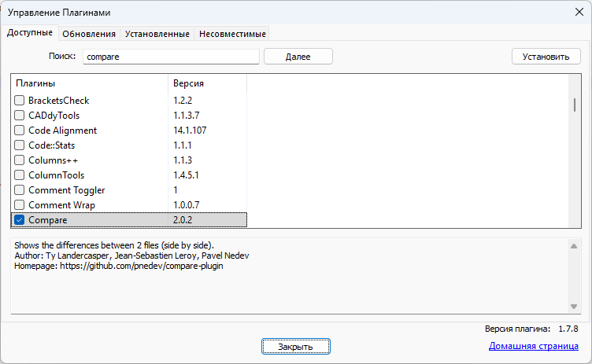
Task: Open the Установленные tab
Action: coord(157,34)
